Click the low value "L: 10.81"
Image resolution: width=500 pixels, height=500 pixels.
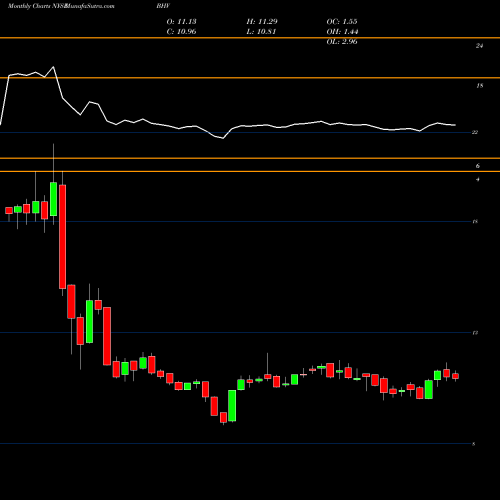(261, 32)
